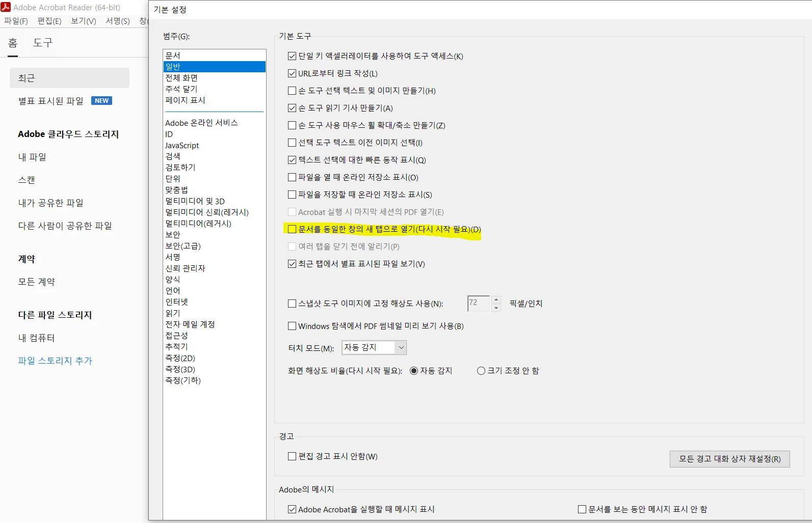Select 자동 감지 radio for screen resolution
This screenshot has width=812, height=523.
coord(414,371)
